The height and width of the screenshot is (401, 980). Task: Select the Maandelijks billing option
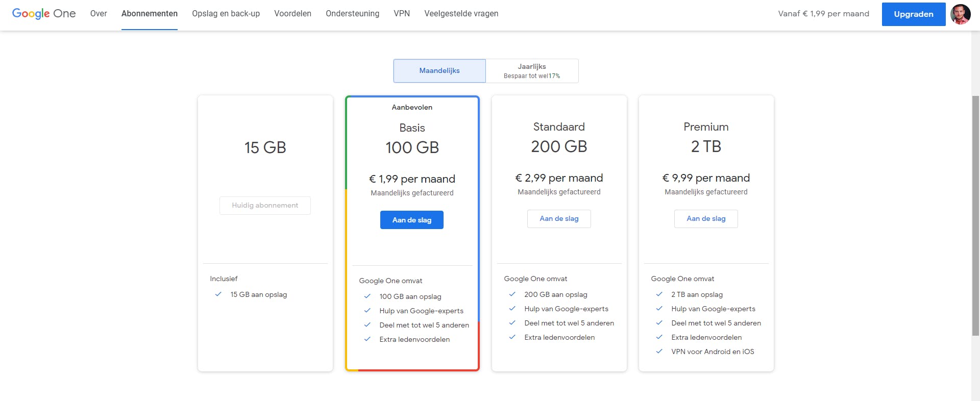point(439,71)
